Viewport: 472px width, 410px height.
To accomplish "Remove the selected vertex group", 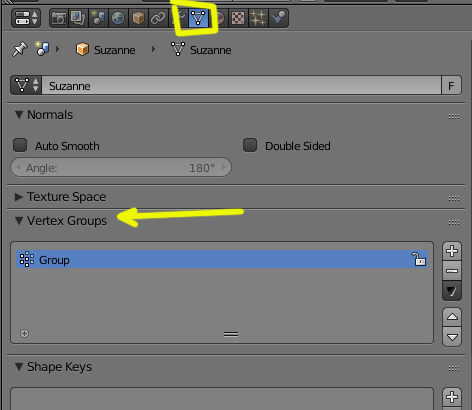I will pos(452,271).
